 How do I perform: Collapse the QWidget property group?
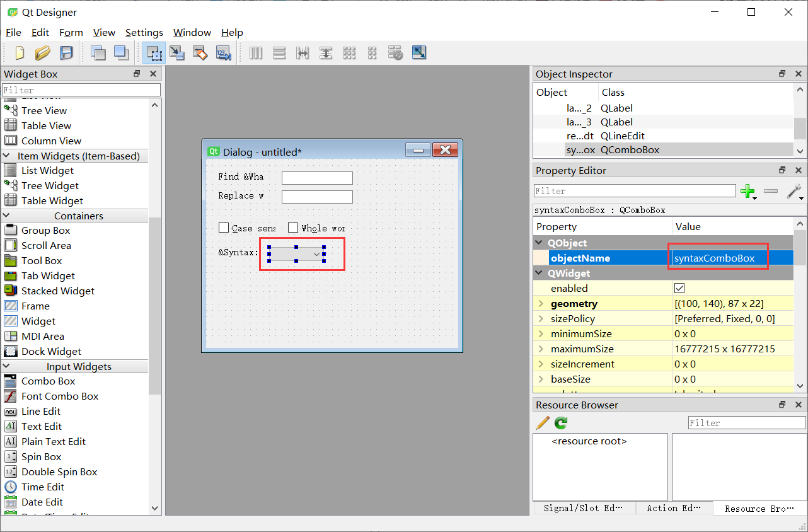tap(540, 273)
